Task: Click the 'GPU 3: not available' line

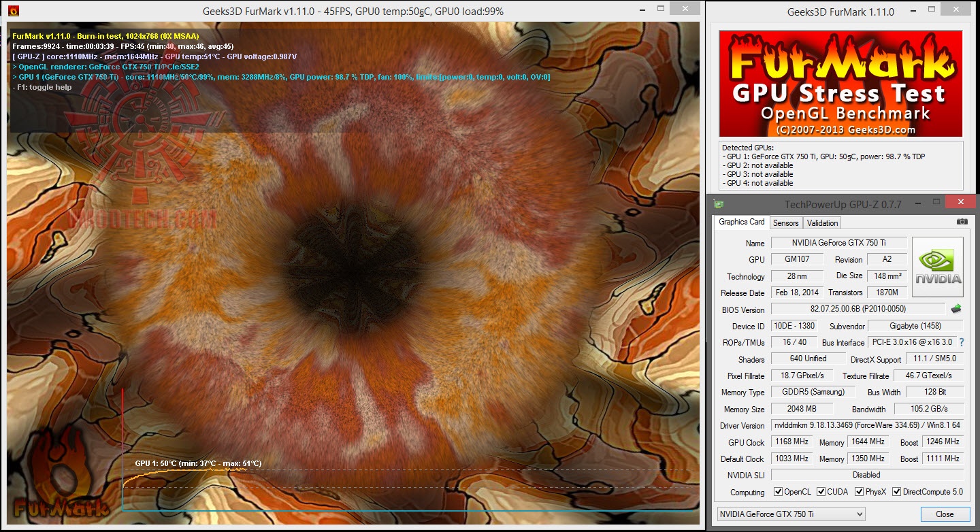Action: [757, 174]
